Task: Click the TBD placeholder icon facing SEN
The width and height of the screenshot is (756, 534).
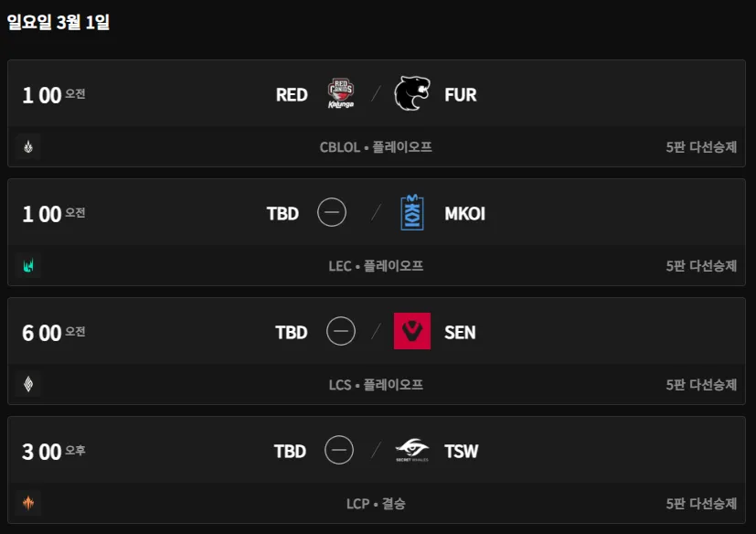Action: [341, 331]
